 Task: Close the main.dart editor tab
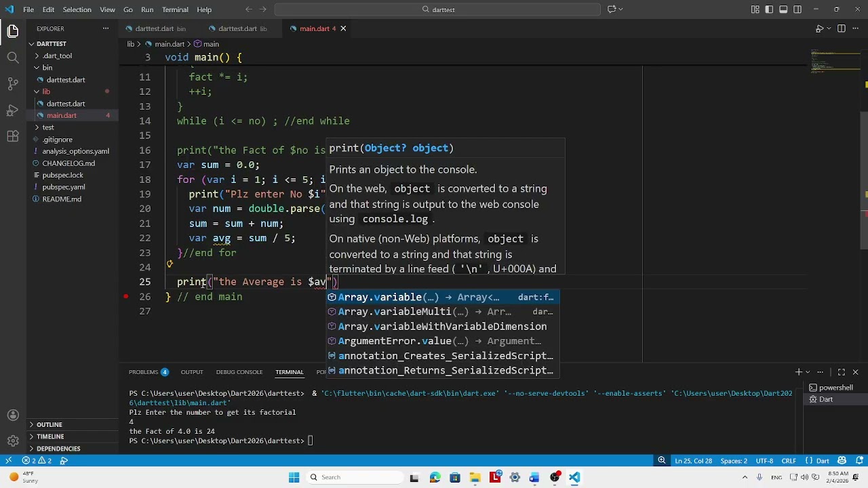click(343, 28)
